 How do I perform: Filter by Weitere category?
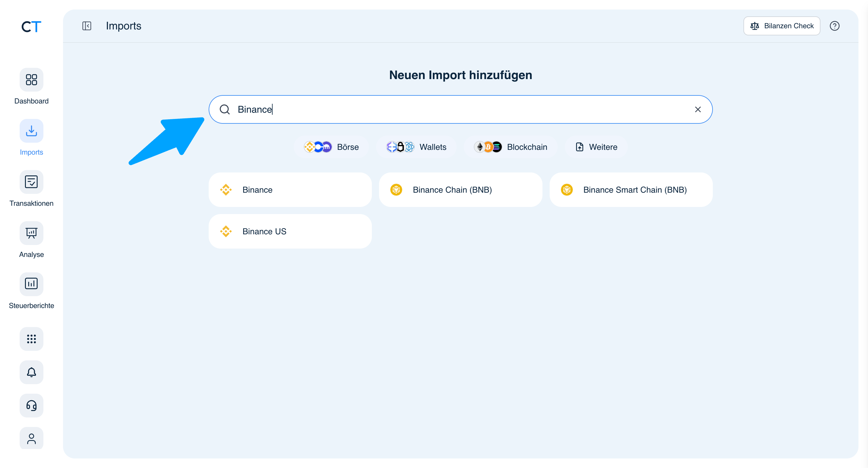tap(596, 147)
